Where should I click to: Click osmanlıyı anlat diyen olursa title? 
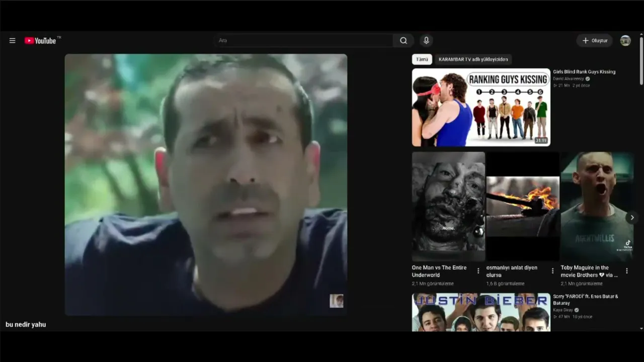(512, 271)
